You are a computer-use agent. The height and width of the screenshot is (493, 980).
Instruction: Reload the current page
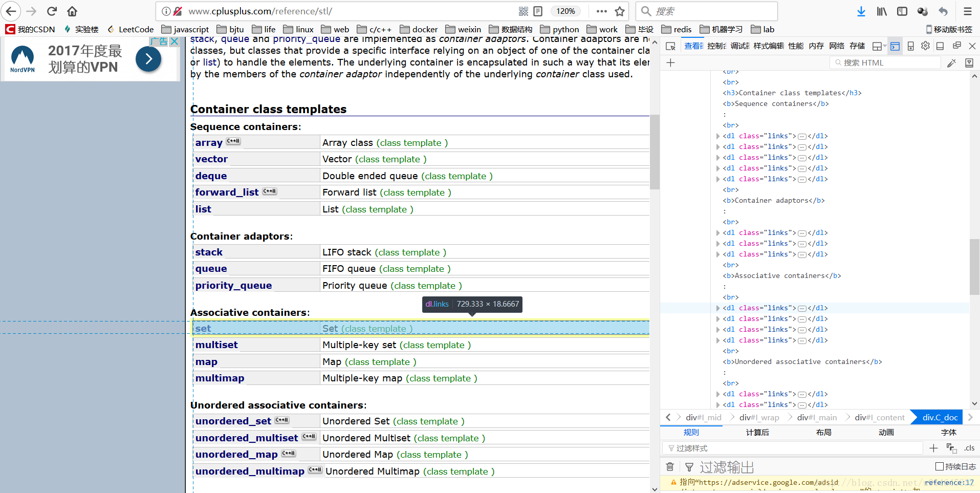click(52, 11)
